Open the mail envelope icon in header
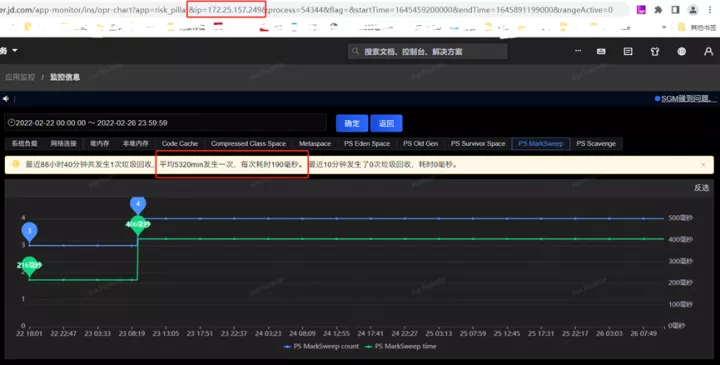720x365 pixels. pos(601,51)
